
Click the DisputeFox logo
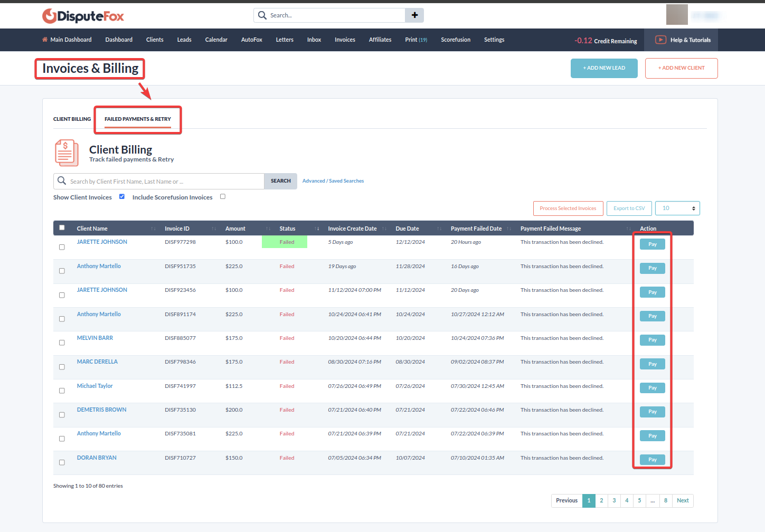coord(83,16)
